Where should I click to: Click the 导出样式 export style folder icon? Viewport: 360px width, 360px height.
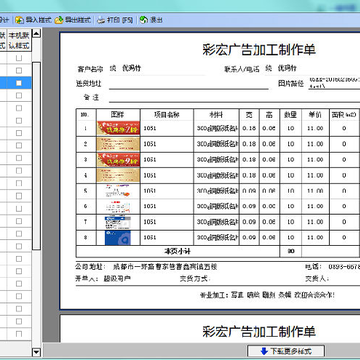(x=59, y=20)
